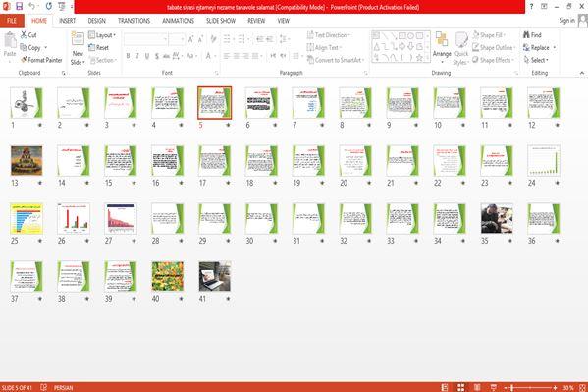588x392 pixels.
Task: Switch to the SLIDE SHOW tab
Action: pyautogui.click(x=221, y=21)
